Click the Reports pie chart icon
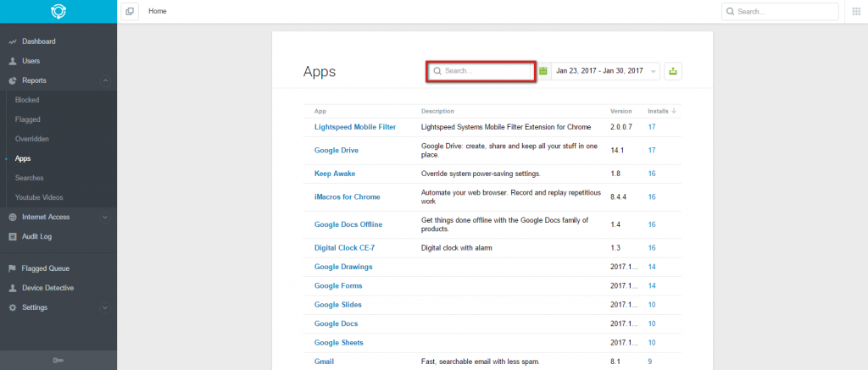This screenshot has height=370, width=868. click(13, 80)
